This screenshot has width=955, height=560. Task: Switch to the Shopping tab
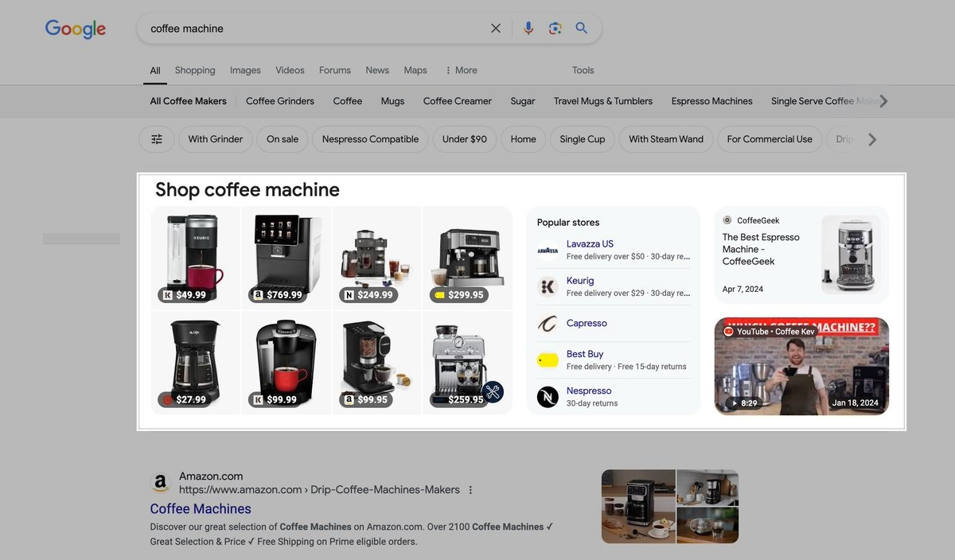[x=195, y=70]
